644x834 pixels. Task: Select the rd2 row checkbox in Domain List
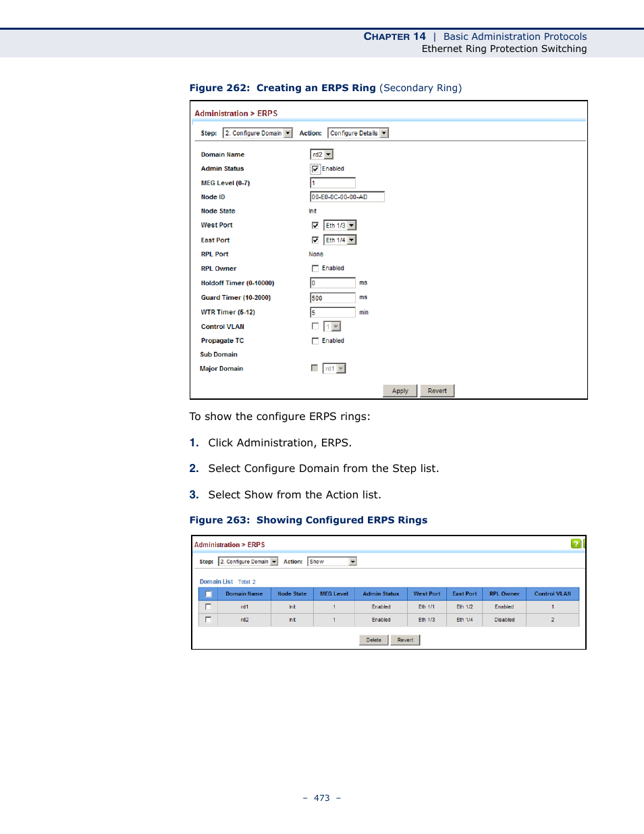coord(208,619)
